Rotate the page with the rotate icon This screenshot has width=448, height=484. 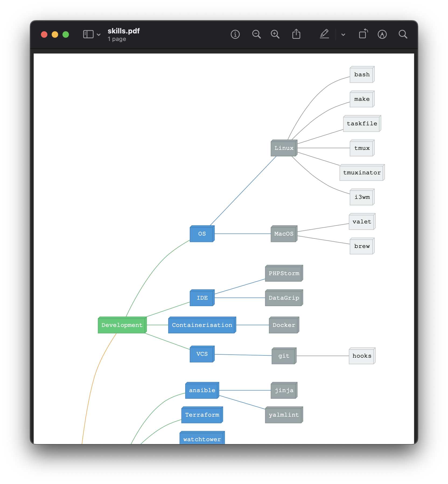click(363, 34)
